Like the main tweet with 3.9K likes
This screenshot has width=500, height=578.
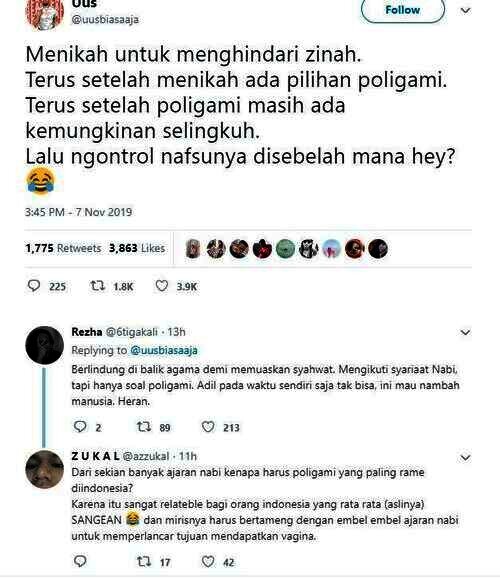coord(162,286)
